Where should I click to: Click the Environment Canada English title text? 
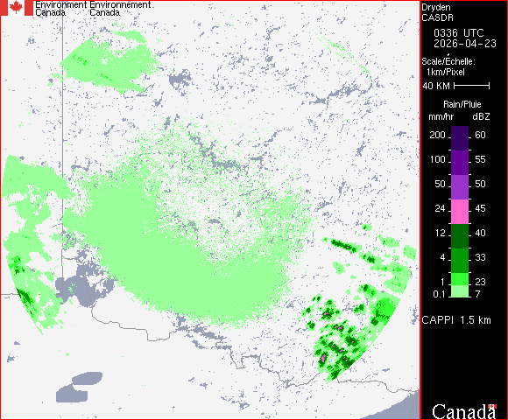(60, 9)
